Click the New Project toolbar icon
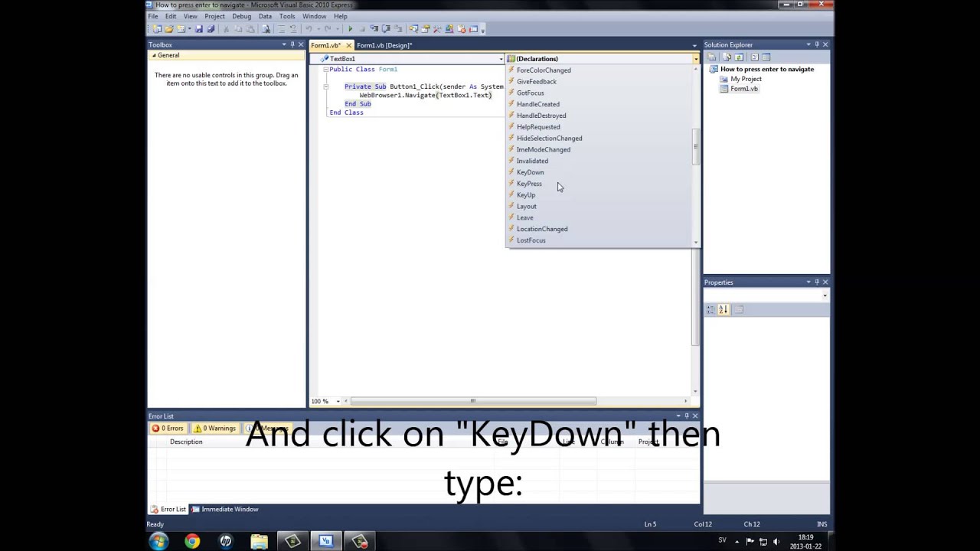The image size is (980, 551). click(157, 29)
